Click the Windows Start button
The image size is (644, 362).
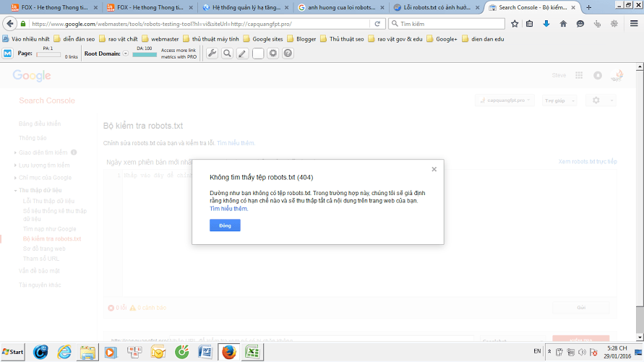[x=13, y=352]
